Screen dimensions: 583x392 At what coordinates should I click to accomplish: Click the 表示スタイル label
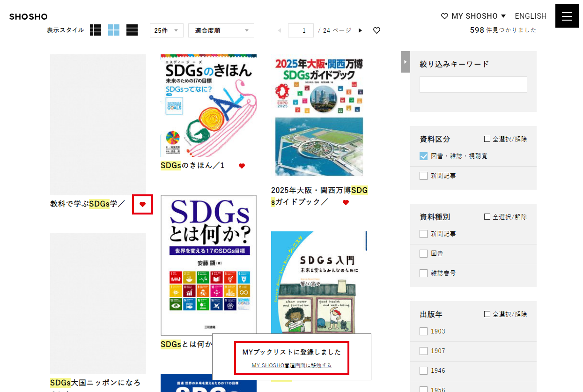click(x=65, y=30)
